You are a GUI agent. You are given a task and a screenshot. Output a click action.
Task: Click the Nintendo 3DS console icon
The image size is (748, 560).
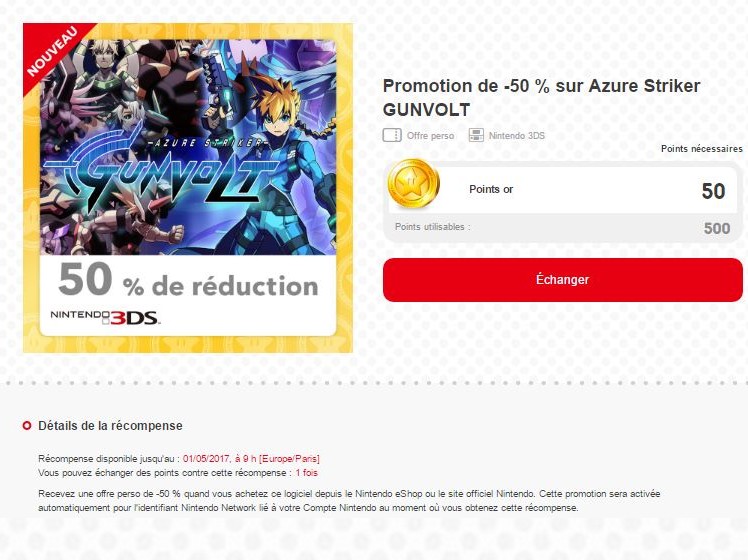point(476,135)
